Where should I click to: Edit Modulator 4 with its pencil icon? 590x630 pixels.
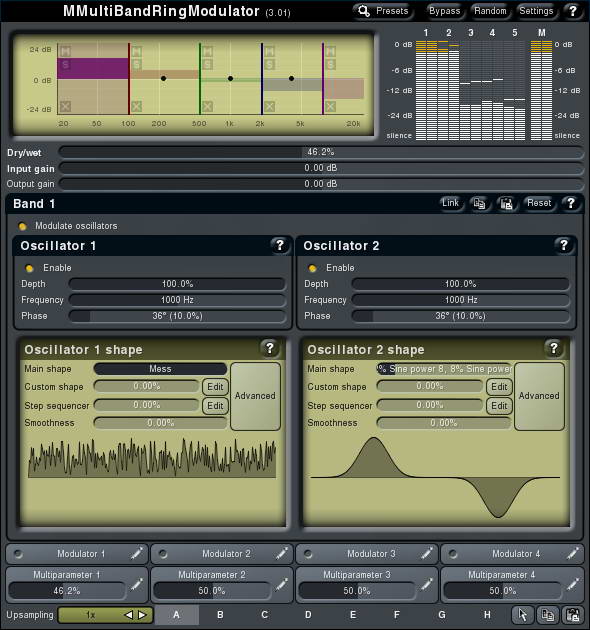(573, 554)
